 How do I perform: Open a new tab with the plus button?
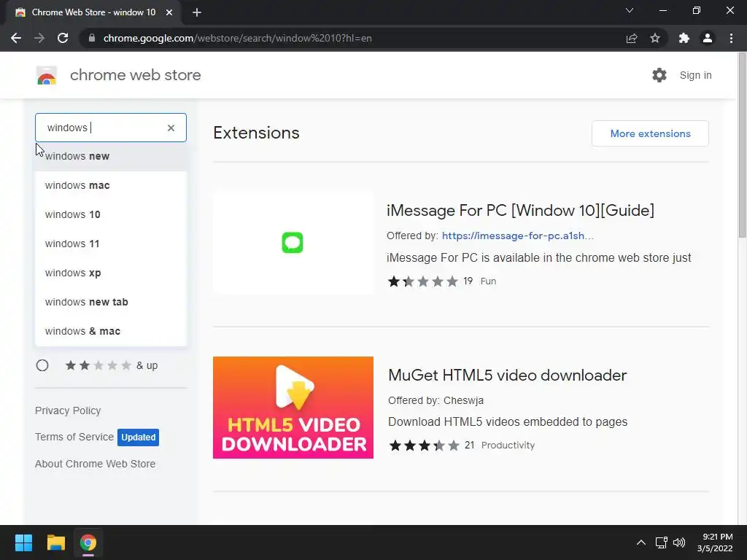[x=197, y=12]
